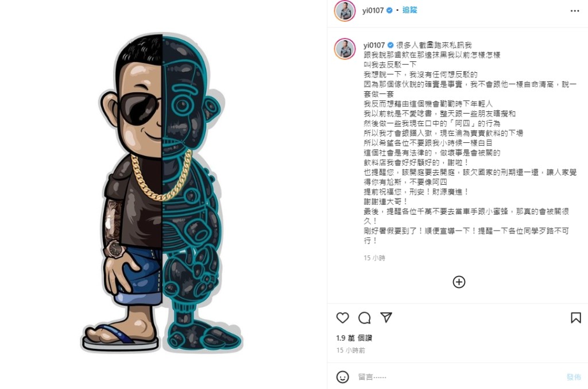Screen dimensions: 588x389
Task: Click the header profile avatar of yi0107
Action: pyautogui.click(x=345, y=10)
